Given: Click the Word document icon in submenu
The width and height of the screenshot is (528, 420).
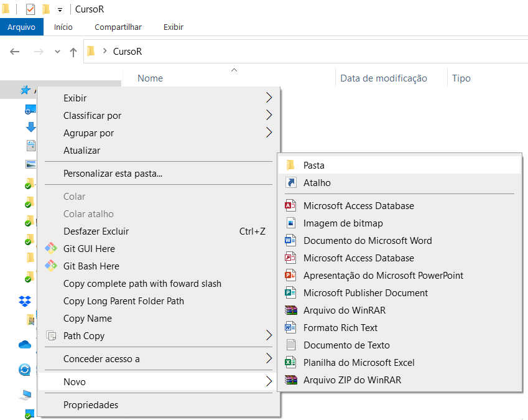Looking at the screenshot, I should [290, 241].
